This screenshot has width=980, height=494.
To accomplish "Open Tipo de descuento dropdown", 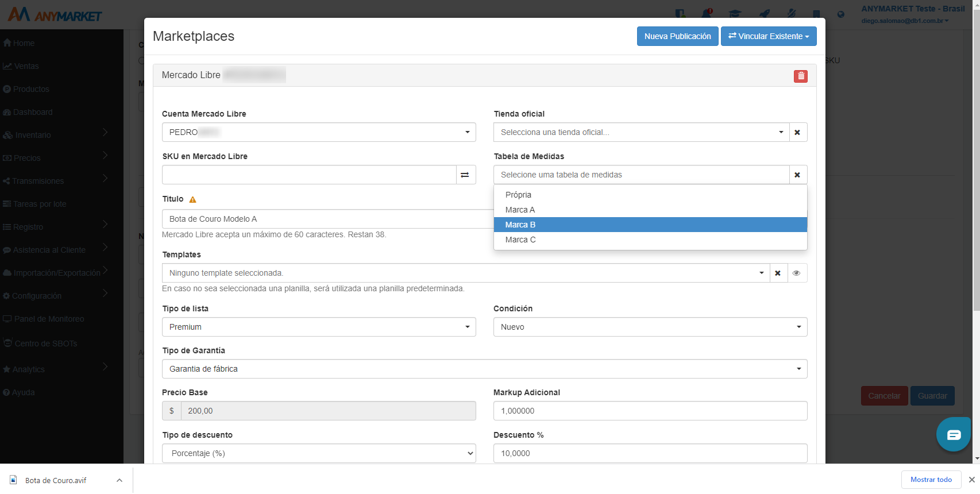I will 319,453.
